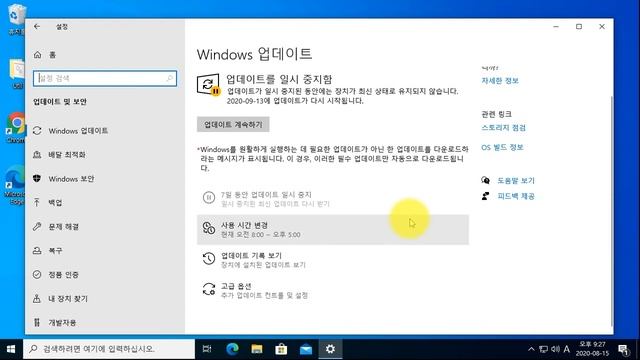Open 사용 시간 변경 (active hours)
The image size is (640, 360).
[333, 229]
